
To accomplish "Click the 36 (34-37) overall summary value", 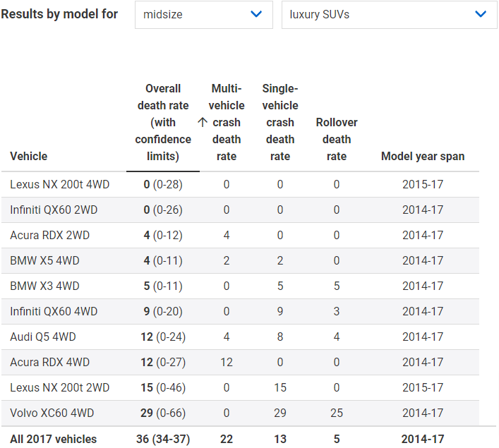I will pos(163,439).
